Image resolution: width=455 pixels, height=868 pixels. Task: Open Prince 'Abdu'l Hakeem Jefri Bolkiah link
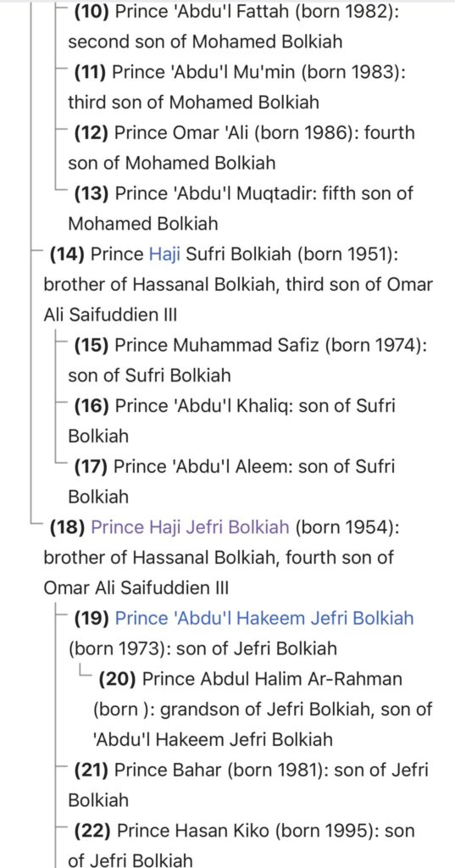264,618
